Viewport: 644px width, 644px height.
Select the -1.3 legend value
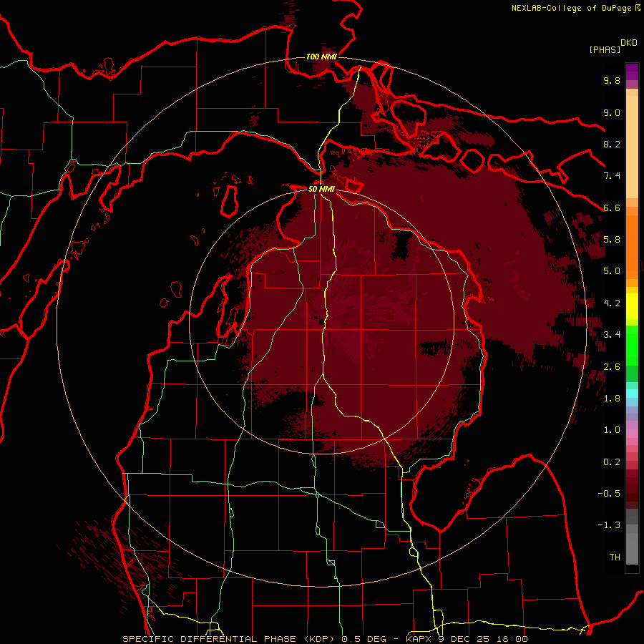click(x=609, y=525)
